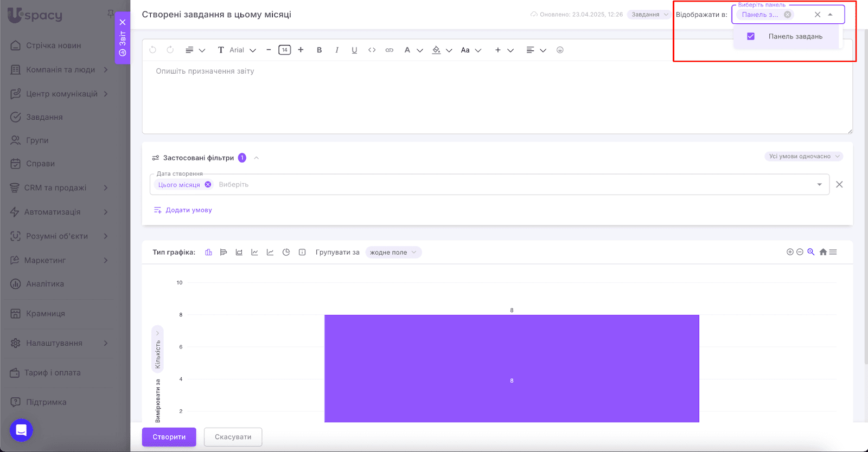Uncheck the 'Панель завдань' checkbox

[x=751, y=36]
